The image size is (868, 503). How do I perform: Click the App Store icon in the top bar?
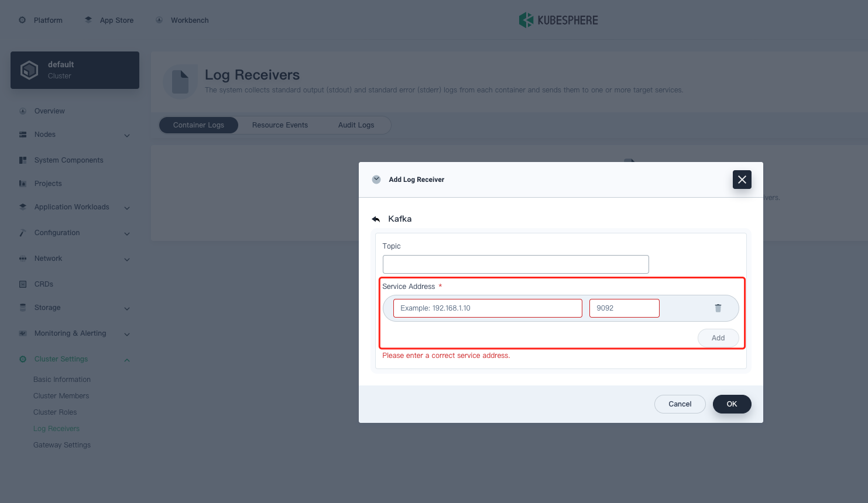click(88, 19)
